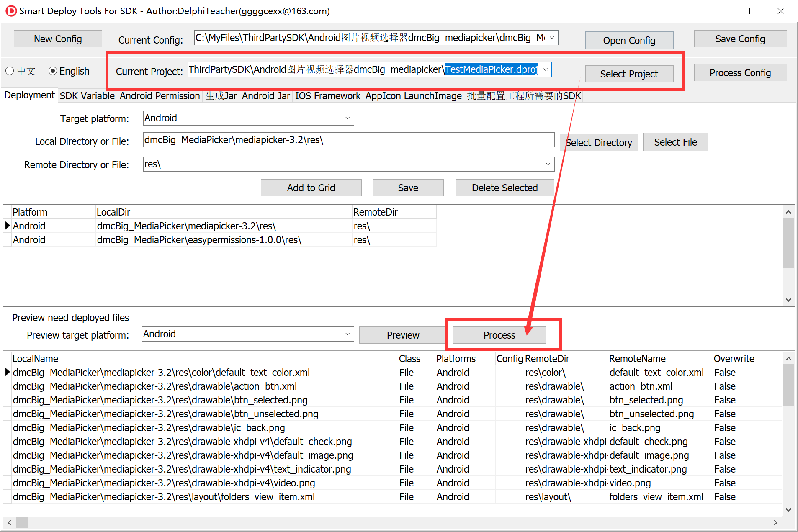Click the Platform column header
The height and width of the screenshot is (532, 798).
click(53, 212)
